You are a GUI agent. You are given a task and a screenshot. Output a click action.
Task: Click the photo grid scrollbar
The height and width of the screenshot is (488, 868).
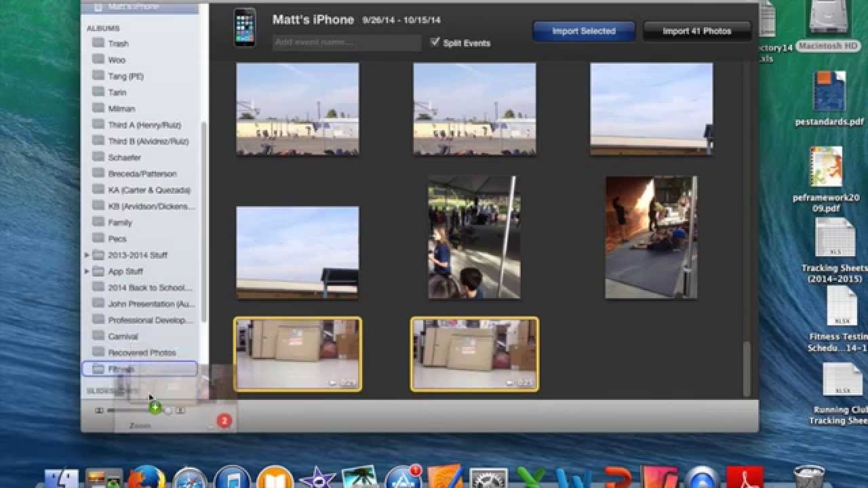(x=747, y=369)
